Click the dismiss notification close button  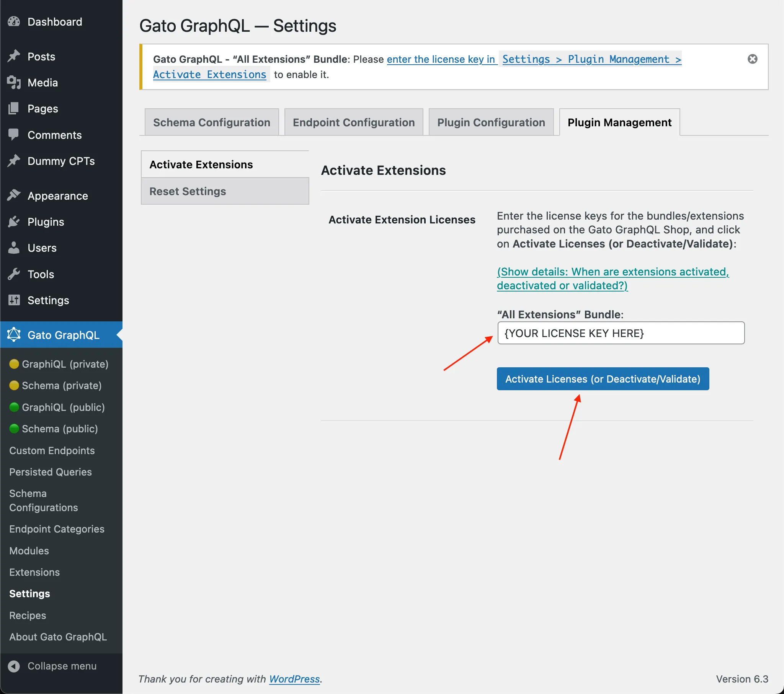point(753,59)
